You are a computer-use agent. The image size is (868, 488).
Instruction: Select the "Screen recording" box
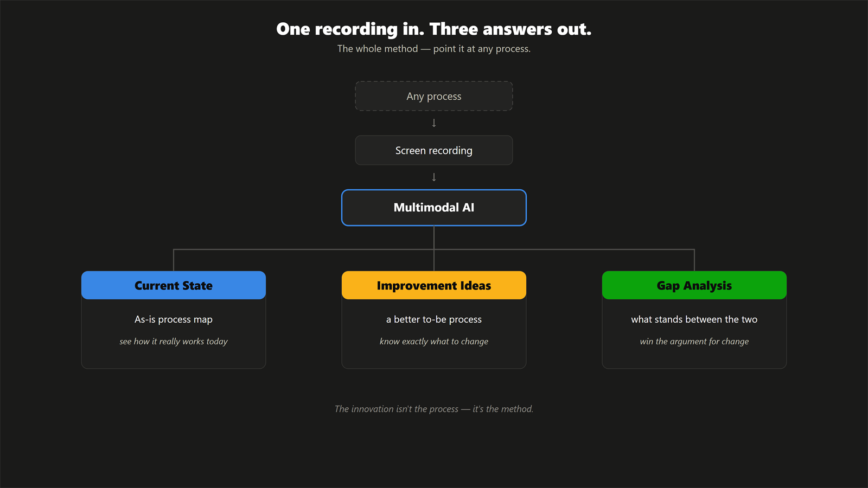[434, 150]
